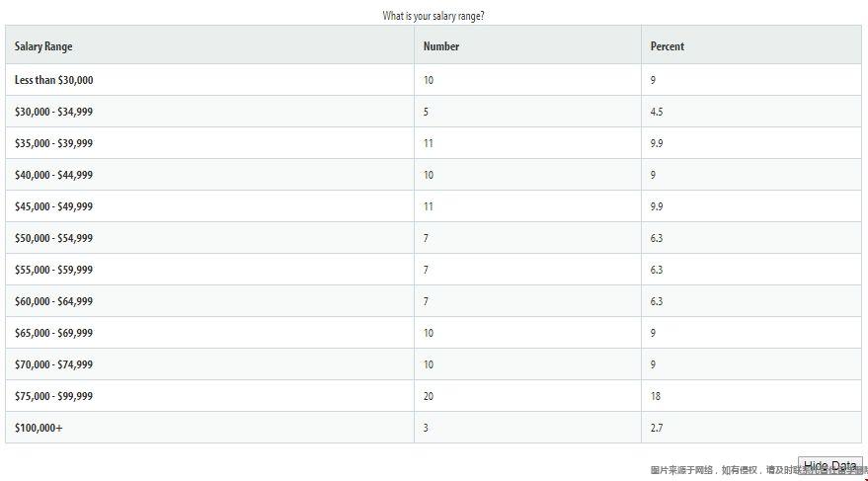The height and width of the screenshot is (481, 868).
Task: Select the Percent column header
Action: click(x=668, y=46)
